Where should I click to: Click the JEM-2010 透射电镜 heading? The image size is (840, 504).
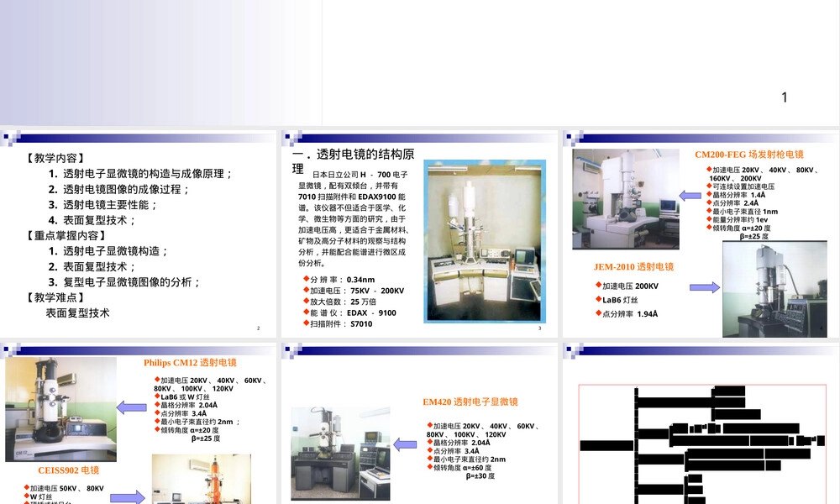pyautogui.click(x=633, y=267)
